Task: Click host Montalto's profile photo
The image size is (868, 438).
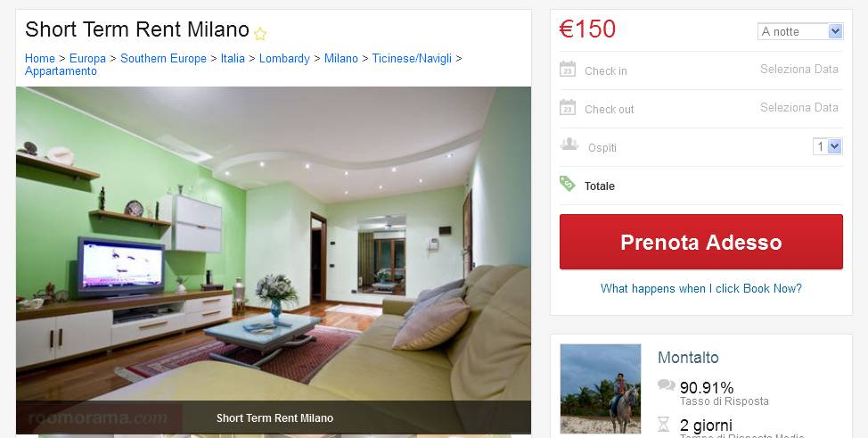Action: [601, 389]
